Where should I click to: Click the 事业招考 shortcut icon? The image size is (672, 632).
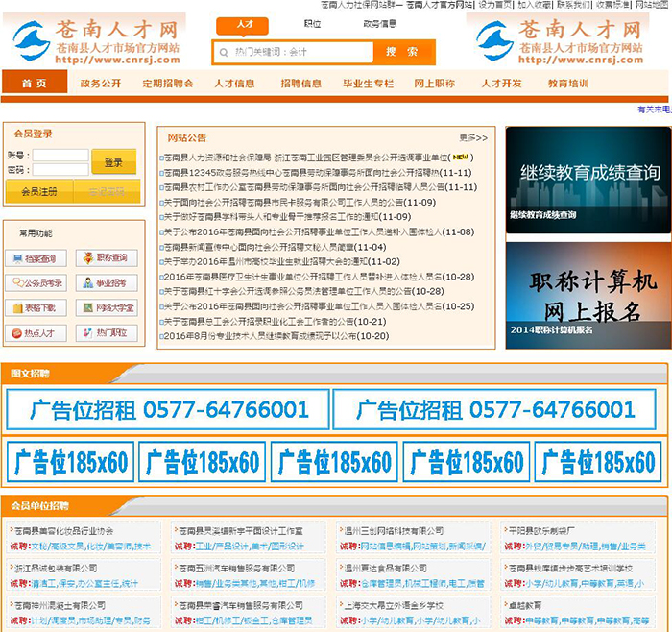(107, 283)
